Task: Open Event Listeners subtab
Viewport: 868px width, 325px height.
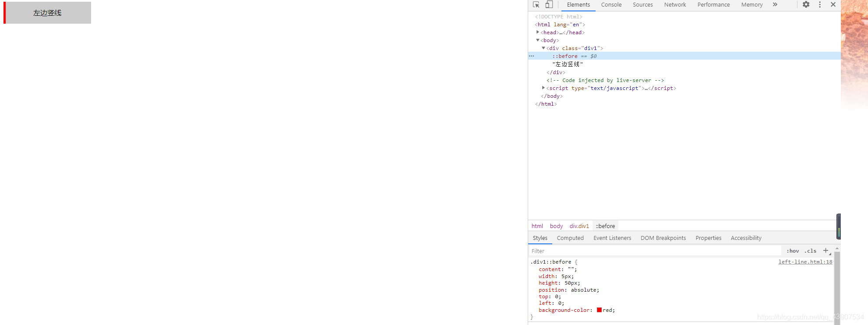Action: tap(612, 238)
